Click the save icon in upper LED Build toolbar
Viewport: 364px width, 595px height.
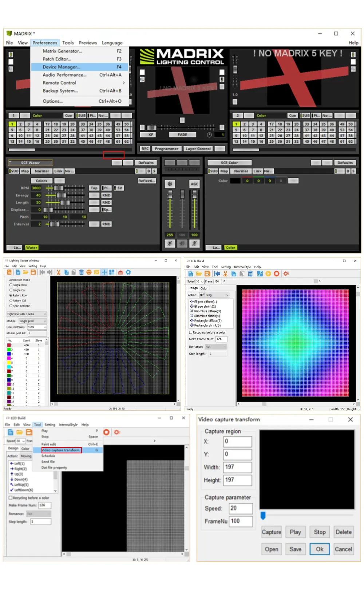point(207,273)
